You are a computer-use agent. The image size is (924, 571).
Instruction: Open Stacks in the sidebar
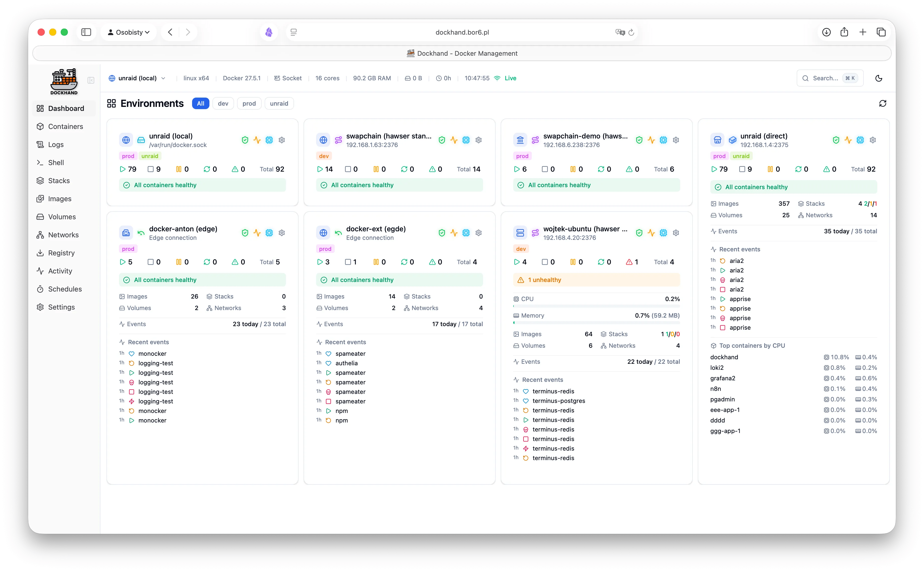pyautogui.click(x=59, y=181)
